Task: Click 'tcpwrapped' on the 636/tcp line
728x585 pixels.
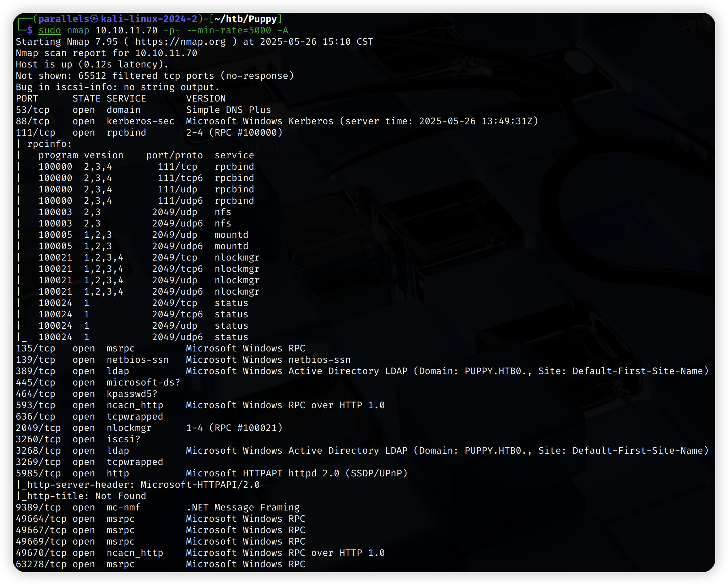Action: (135, 417)
